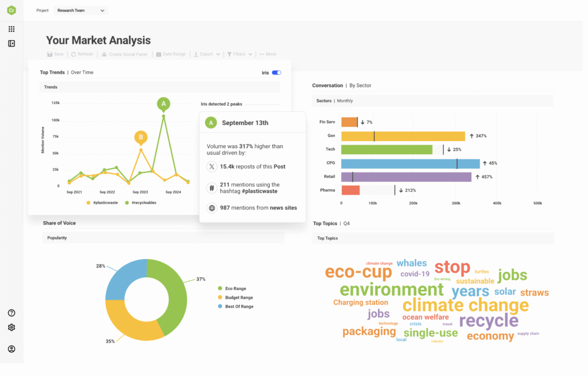Open the Research Team project dropdown
This screenshot has width=588, height=376.
(80, 10)
